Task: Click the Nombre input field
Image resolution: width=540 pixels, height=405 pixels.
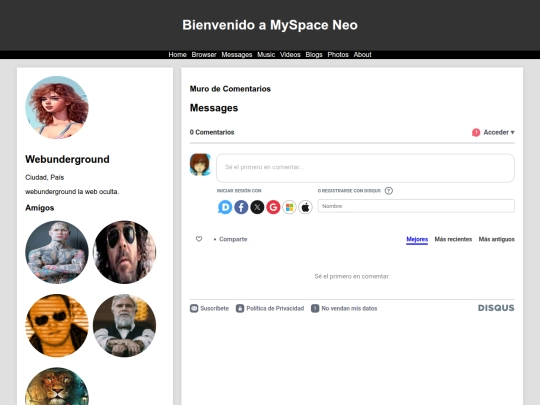Action: [416, 206]
